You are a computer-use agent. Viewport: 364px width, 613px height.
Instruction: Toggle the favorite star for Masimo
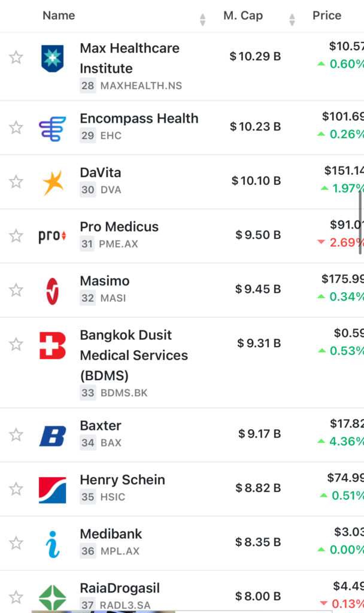pyautogui.click(x=16, y=290)
